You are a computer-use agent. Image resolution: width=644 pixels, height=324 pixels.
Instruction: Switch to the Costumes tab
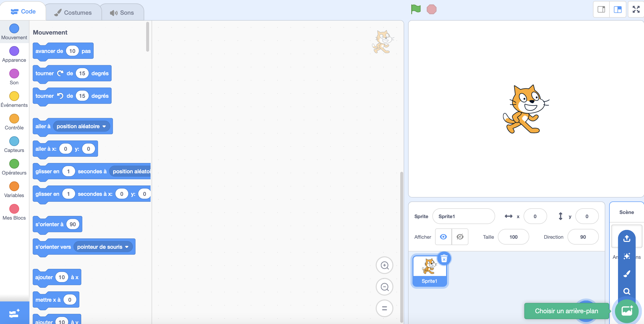coord(73,12)
